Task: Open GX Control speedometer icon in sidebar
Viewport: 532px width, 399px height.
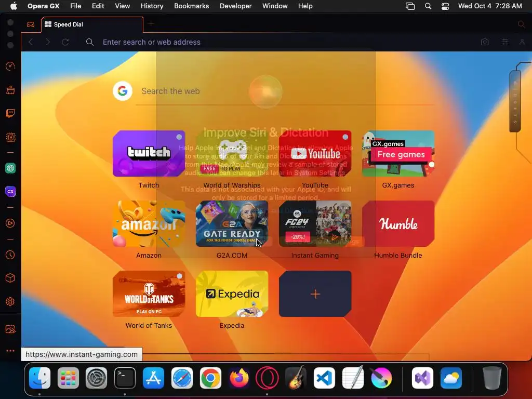Action: (10, 66)
